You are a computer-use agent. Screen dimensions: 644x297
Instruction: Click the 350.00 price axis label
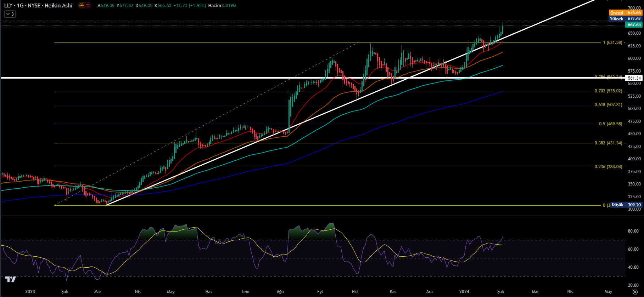[x=634, y=184]
